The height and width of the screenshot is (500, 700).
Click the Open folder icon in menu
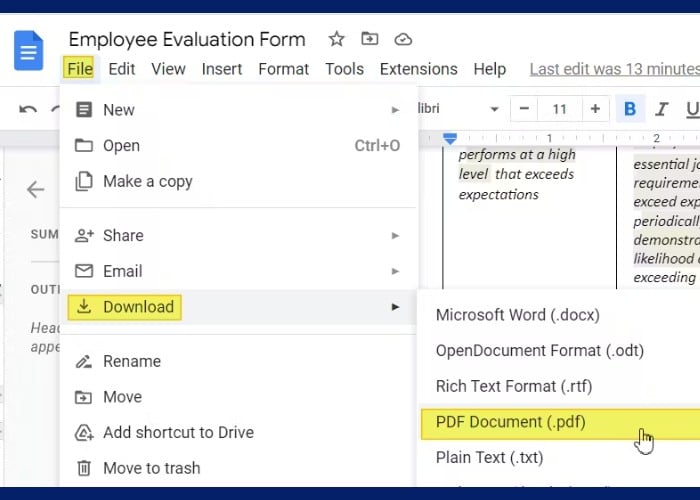pyautogui.click(x=84, y=145)
